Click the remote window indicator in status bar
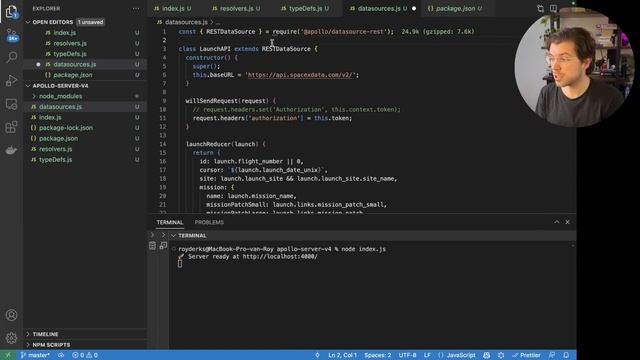Image resolution: width=640 pixels, height=360 pixels. 8,355
